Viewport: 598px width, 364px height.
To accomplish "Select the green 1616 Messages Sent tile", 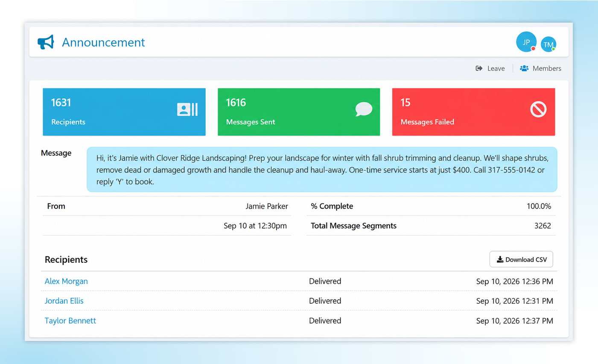I will [299, 112].
